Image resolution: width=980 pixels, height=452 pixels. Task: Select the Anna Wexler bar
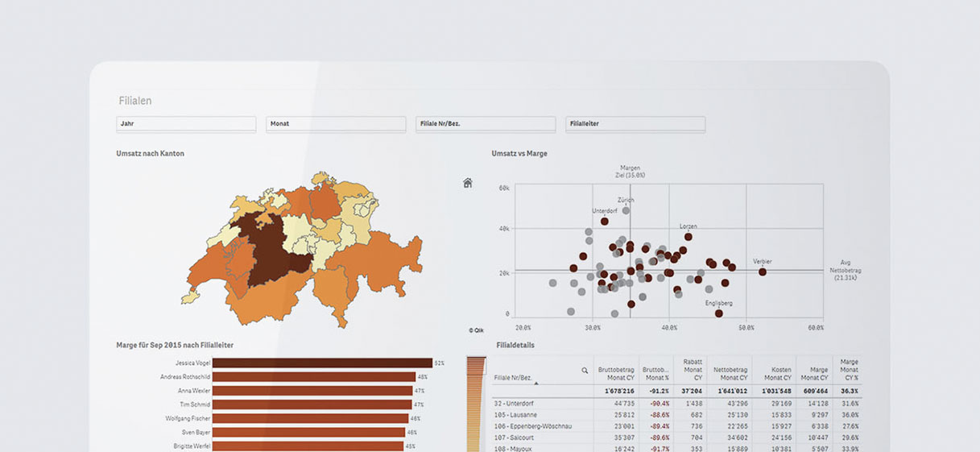click(312, 391)
